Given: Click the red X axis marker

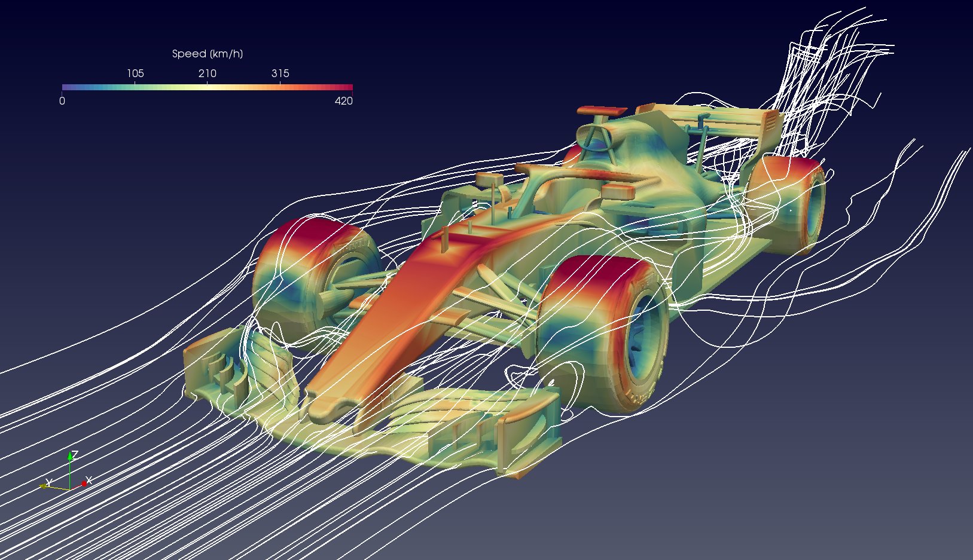Looking at the screenshot, I should (84, 483).
